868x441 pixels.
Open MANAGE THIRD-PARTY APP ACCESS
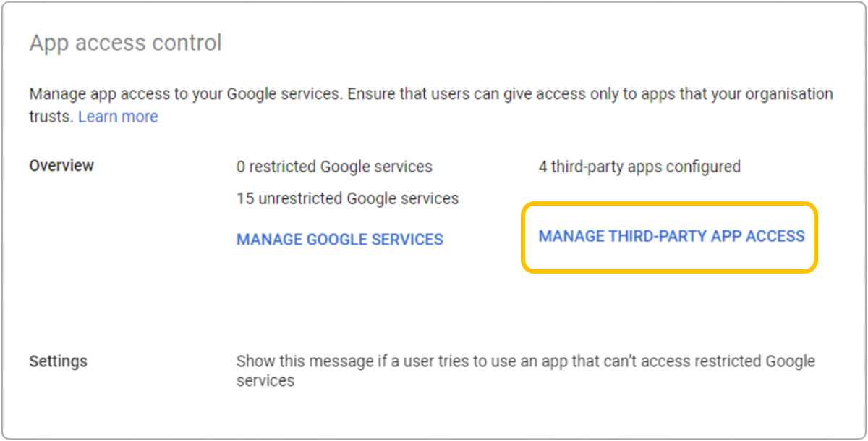pyautogui.click(x=671, y=236)
